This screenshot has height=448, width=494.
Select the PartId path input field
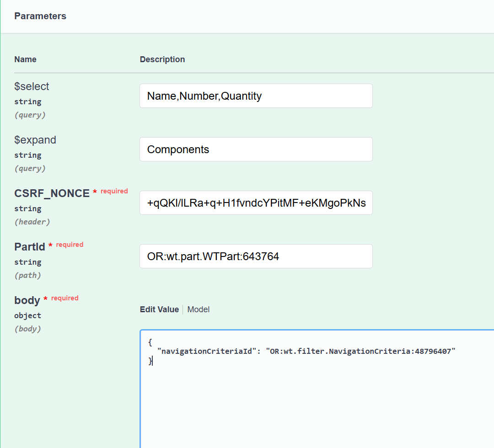(256, 256)
